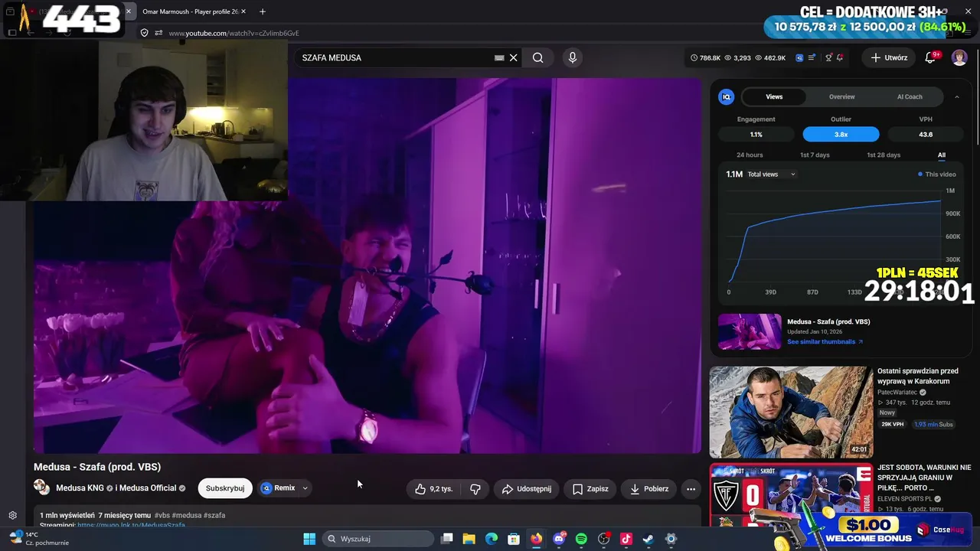Select the Omar Marmoush browser tab
This screenshot has height=551, width=980.
tap(190, 11)
